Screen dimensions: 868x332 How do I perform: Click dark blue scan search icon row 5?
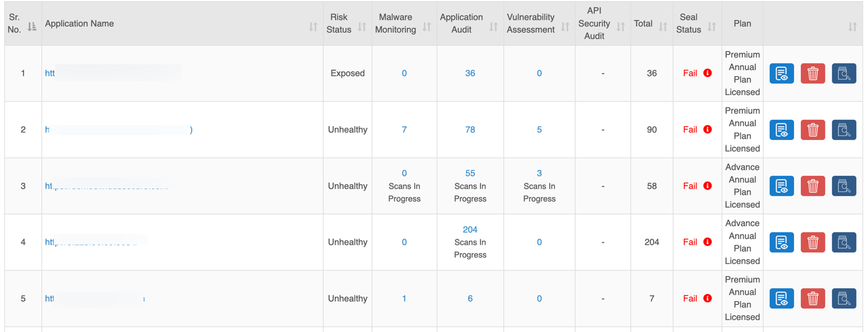coord(844,299)
